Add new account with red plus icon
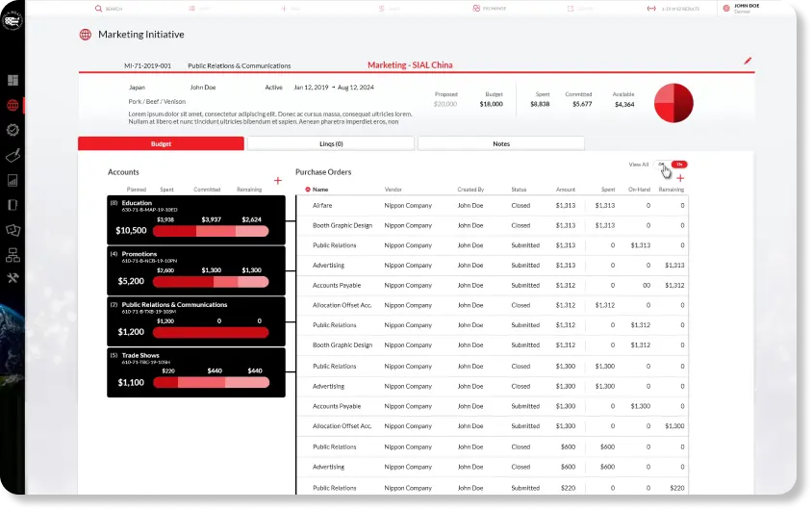The width and height of the screenshot is (812, 510). tap(278, 180)
